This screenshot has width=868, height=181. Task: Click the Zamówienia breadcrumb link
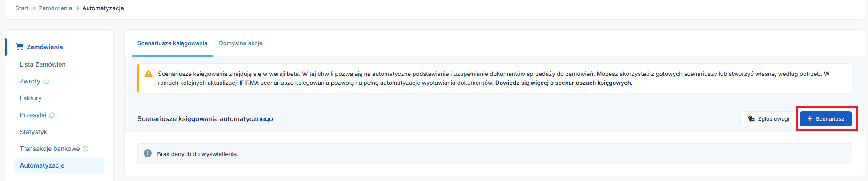55,8
